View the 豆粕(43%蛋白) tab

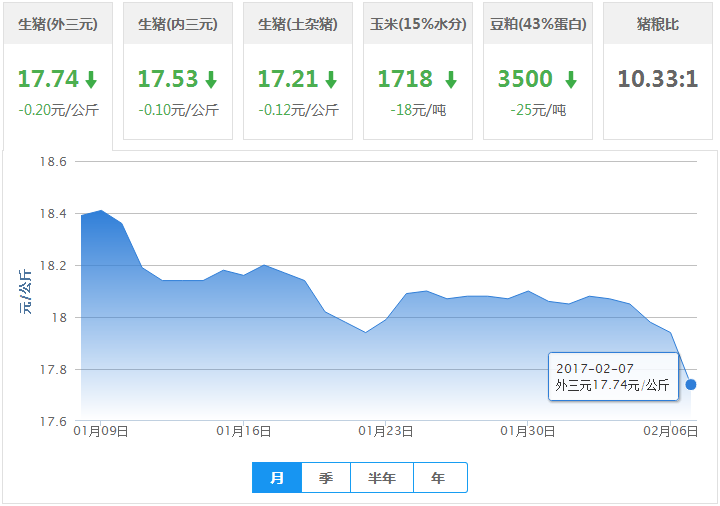tap(537, 23)
